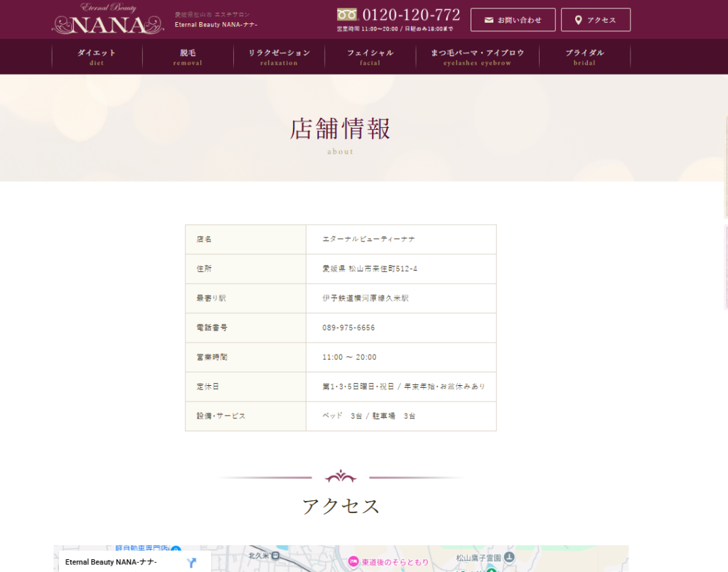This screenshot has width=728, height=572.
Task: Click the directions arrow icon on map card
Action: 191,562
